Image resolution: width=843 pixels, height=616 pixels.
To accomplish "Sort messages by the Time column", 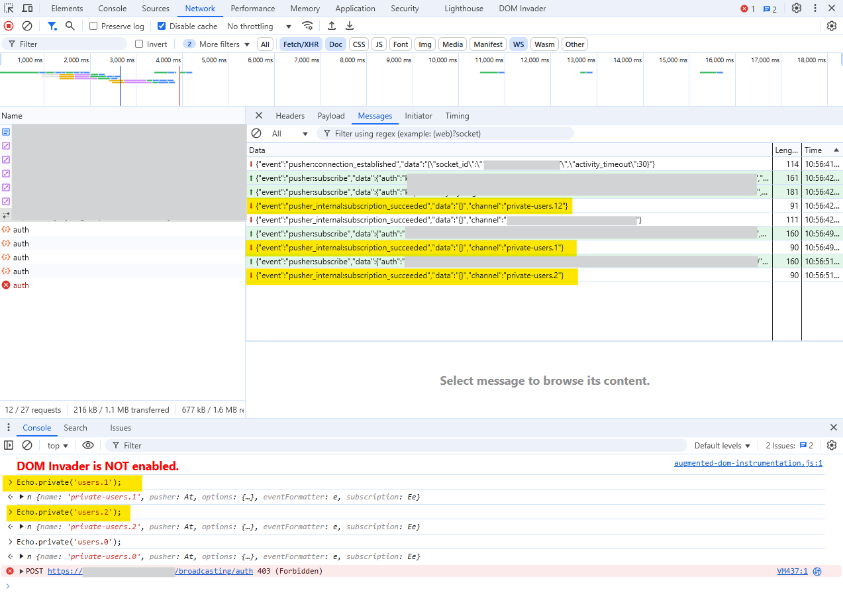I will click(822, 150).
